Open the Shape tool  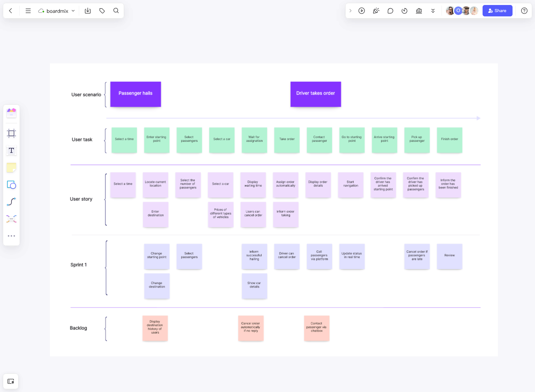[11, 185]
